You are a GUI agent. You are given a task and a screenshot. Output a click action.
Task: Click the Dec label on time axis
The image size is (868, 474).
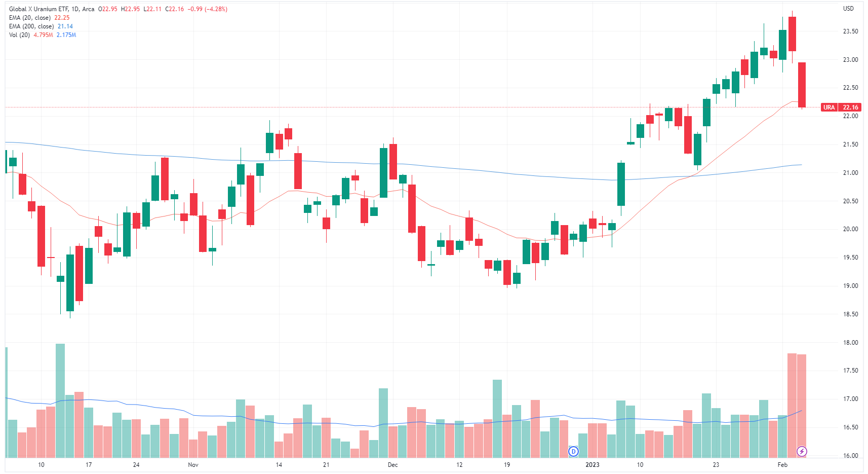coord(392,465)
